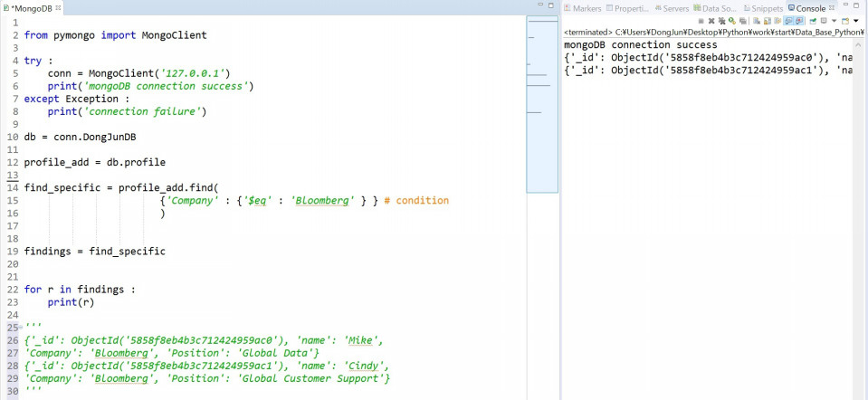Open the Display Selected Console dropdown arrow

pyautogui.click(x=835, y=21)
